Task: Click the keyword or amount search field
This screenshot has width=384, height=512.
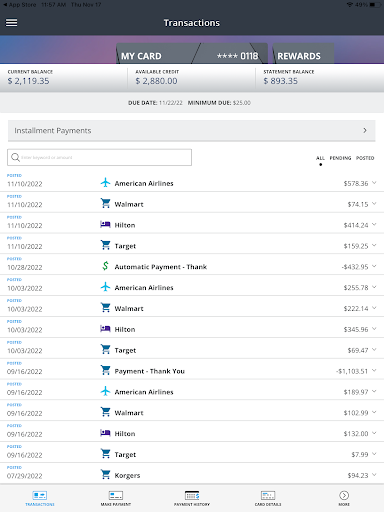Action: 99,157
